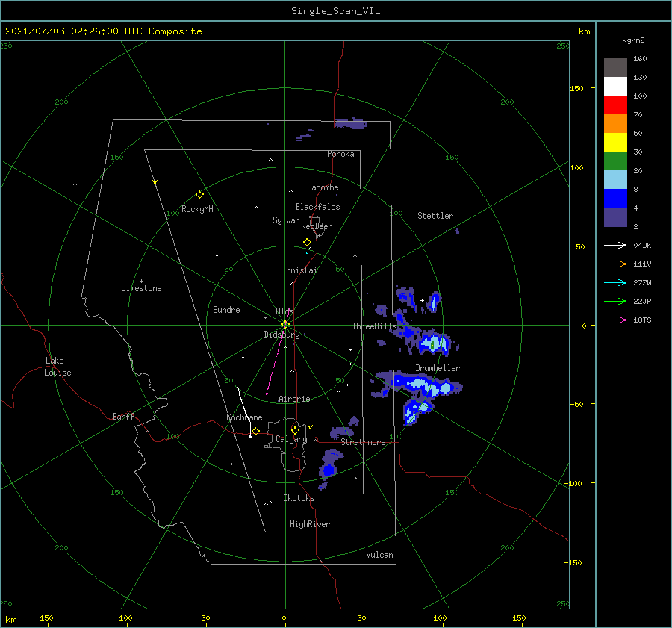Screen dimensions: 672x628
Task: Click the magenta 18TS arrow legend icon
Action: click(x=615, y=320)
